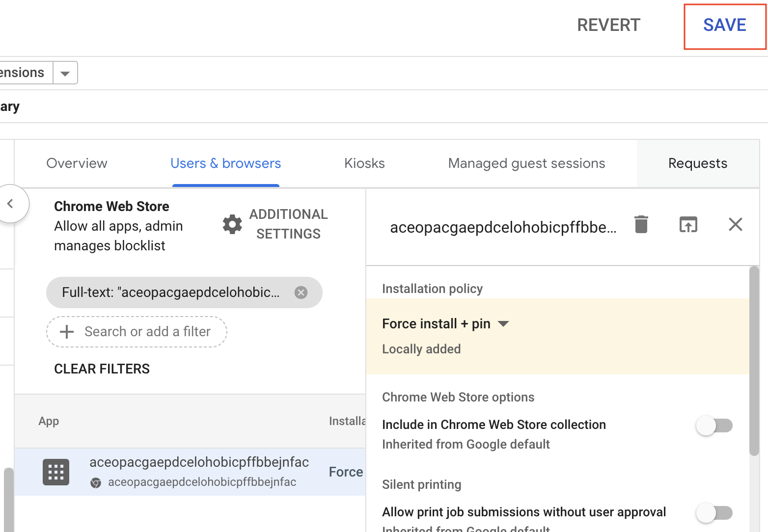Image resolution: width=768 pixels, height=532 pixels.
Task: Open ADDITIONAL SETTINGS gear icon
Action: pos(232,224)
